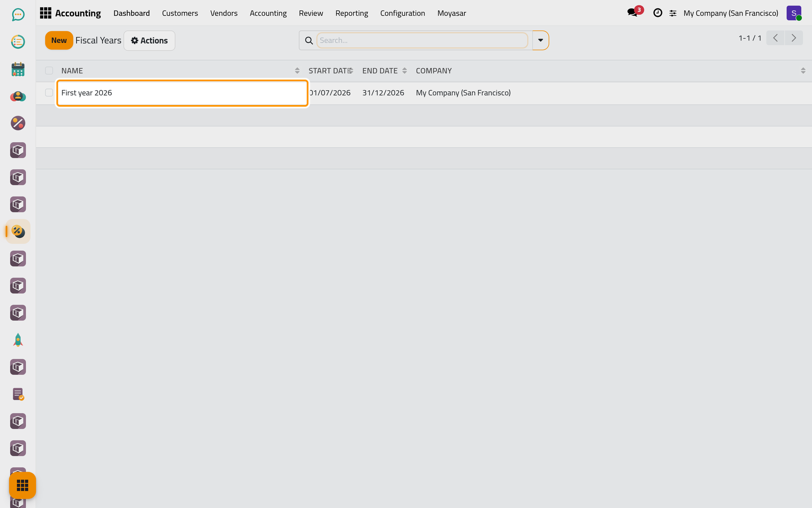This screenshot has width=812, height=508.
Task: Open the Accounting menu next to Vendors
Action: [268, 13]
